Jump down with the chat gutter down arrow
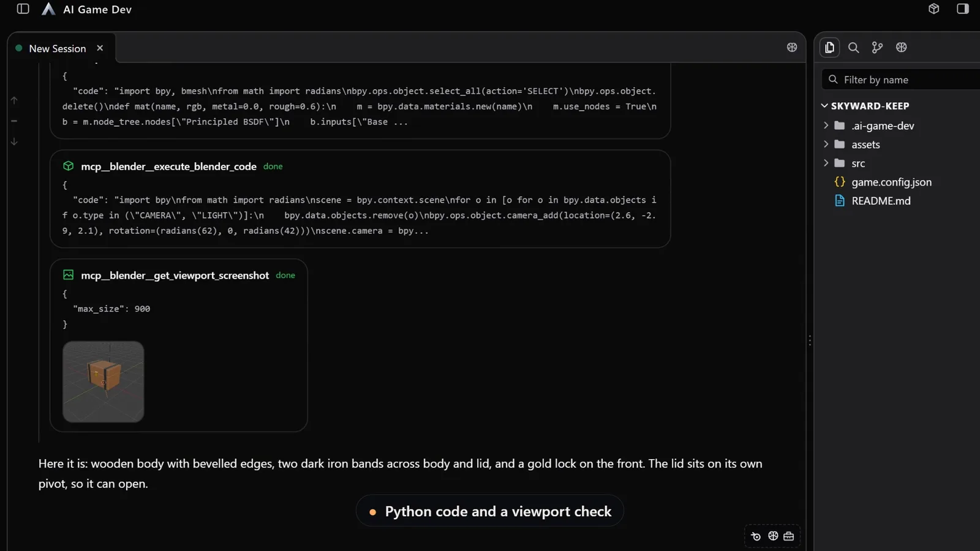This screenshot has width=980, height=551. (x=14, y=141)
